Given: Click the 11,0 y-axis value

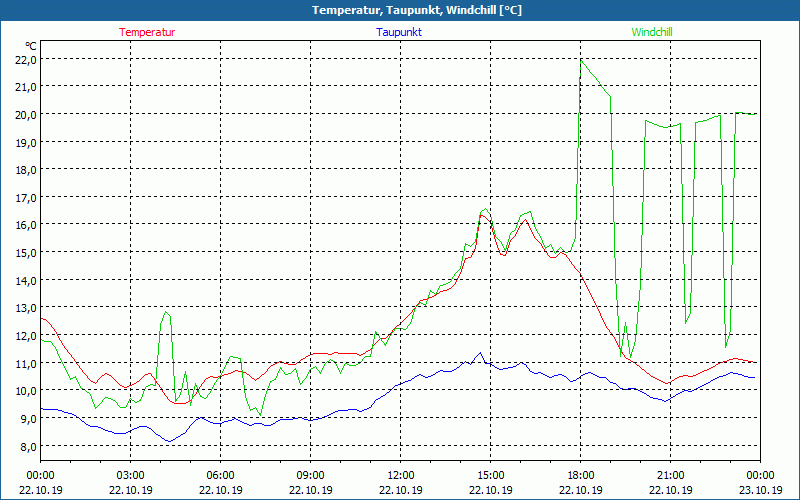Looking at the screenshot, I should click(27, 364).
